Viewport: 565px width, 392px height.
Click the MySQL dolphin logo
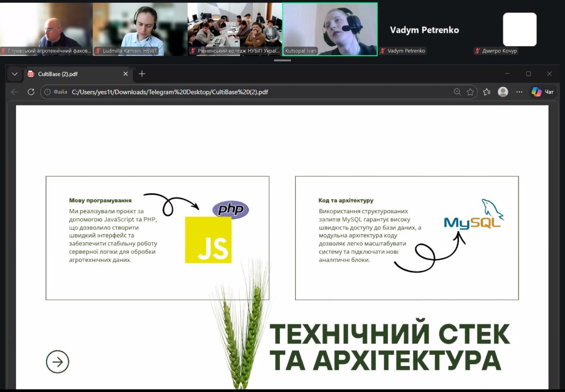click(474, 215)
